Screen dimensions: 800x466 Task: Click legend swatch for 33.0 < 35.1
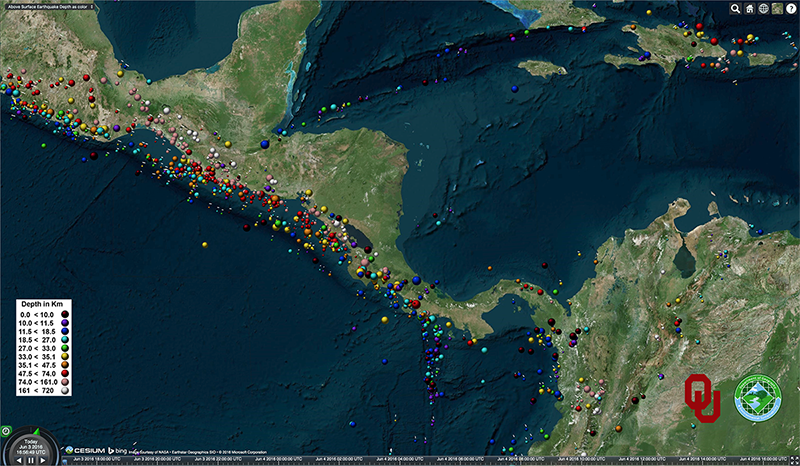click(x=65, y=357)
